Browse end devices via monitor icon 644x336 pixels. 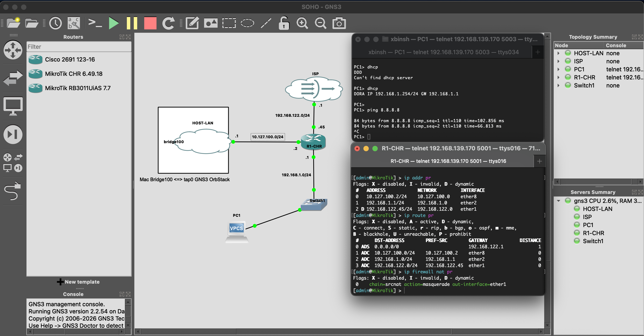pyautogui.click(x=13, y=106)
